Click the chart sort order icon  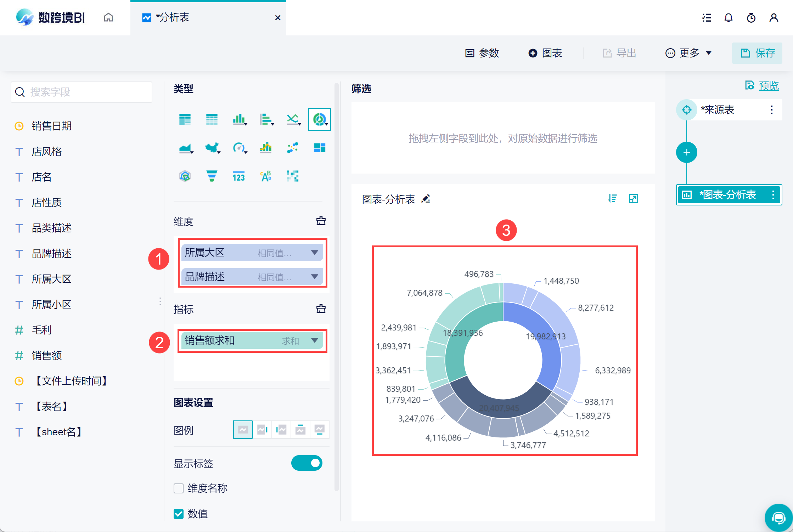(612, 198)
